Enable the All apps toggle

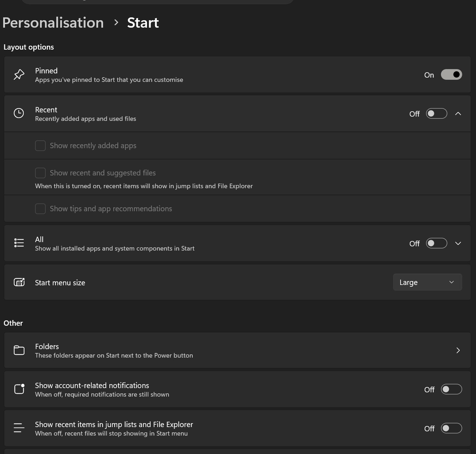coord(436,243)
